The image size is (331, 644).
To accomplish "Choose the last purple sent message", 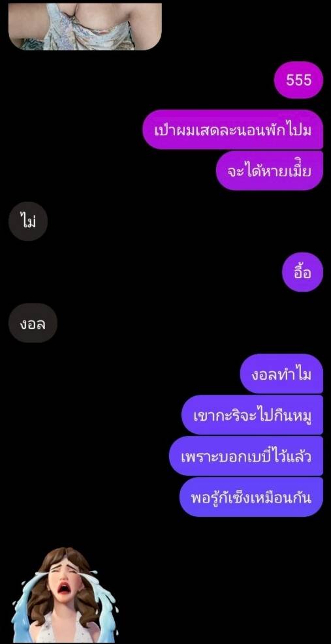I will pos(251,497).
